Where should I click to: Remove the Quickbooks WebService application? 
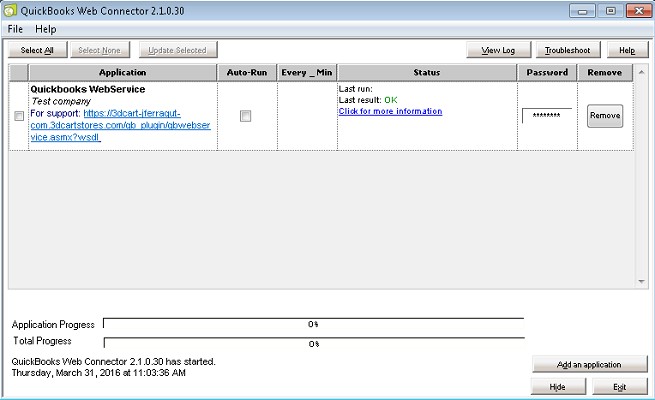tap(605, 116)
